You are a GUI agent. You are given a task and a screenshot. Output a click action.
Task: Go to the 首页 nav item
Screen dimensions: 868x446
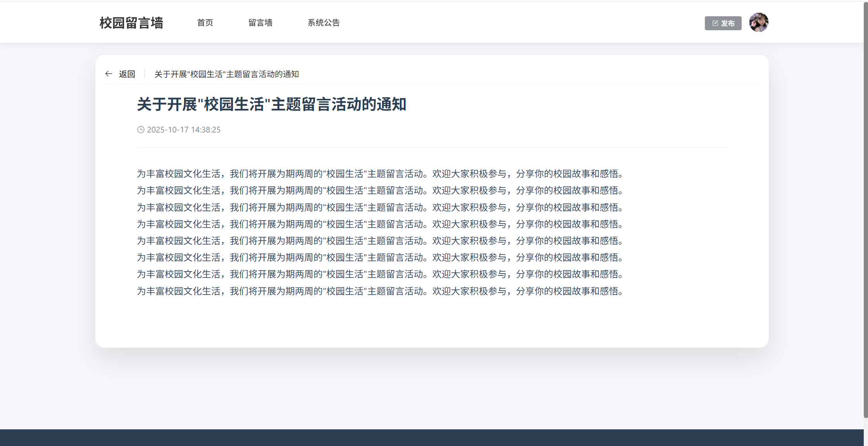(x=205, y=23)
